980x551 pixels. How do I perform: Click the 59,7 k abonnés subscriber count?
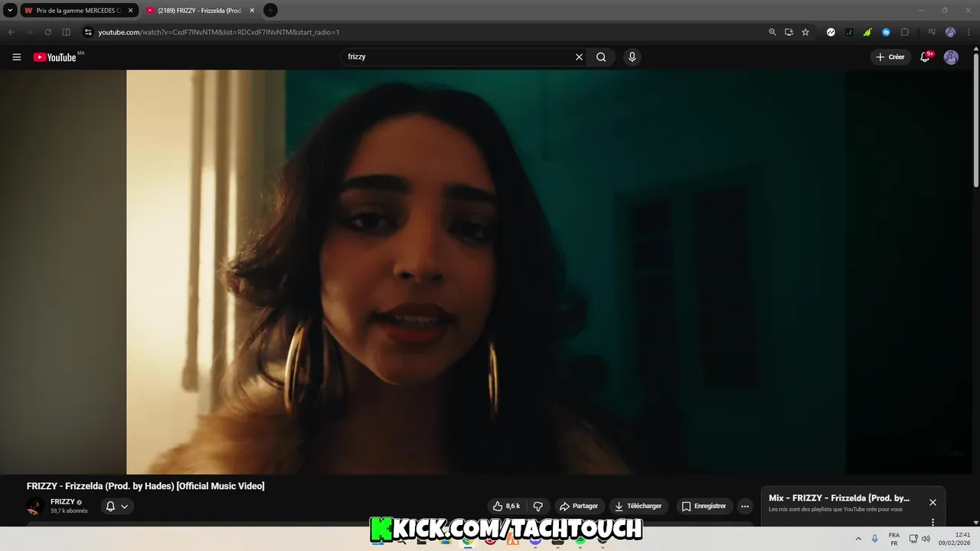pos(69,510)
